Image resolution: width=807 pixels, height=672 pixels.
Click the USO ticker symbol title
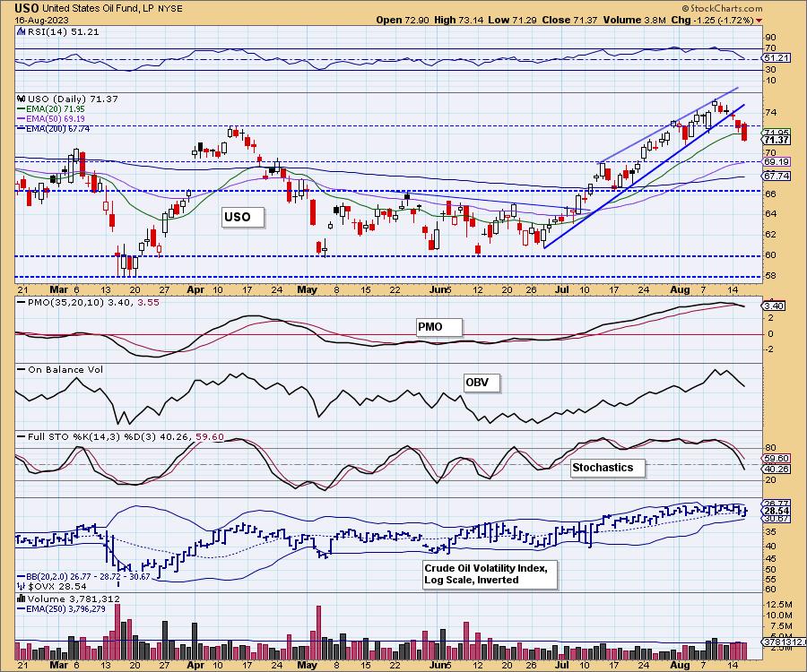click(27, 8)
